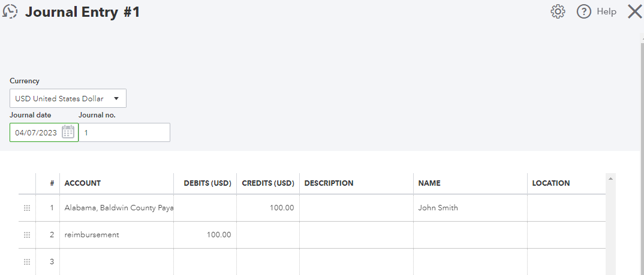The width and height of the screenshot is (644, 275).
Task: Click the John Smith name cell
Action: tap(470, 208)
